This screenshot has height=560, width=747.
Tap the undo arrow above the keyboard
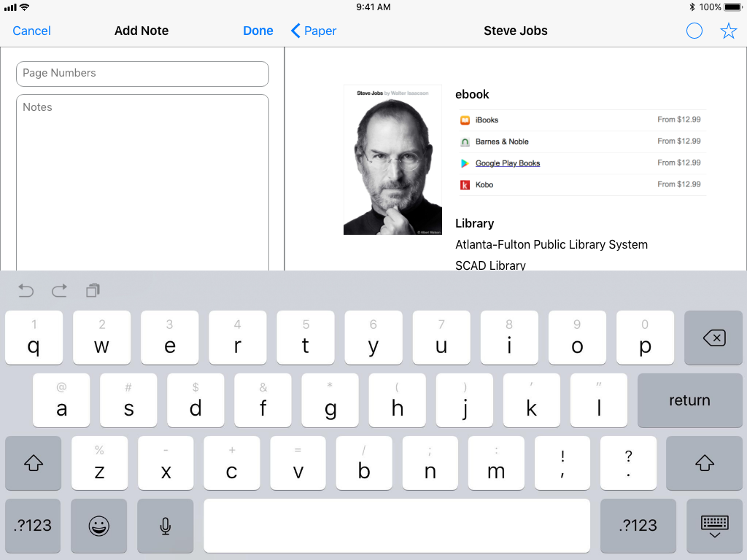[26, 290]
